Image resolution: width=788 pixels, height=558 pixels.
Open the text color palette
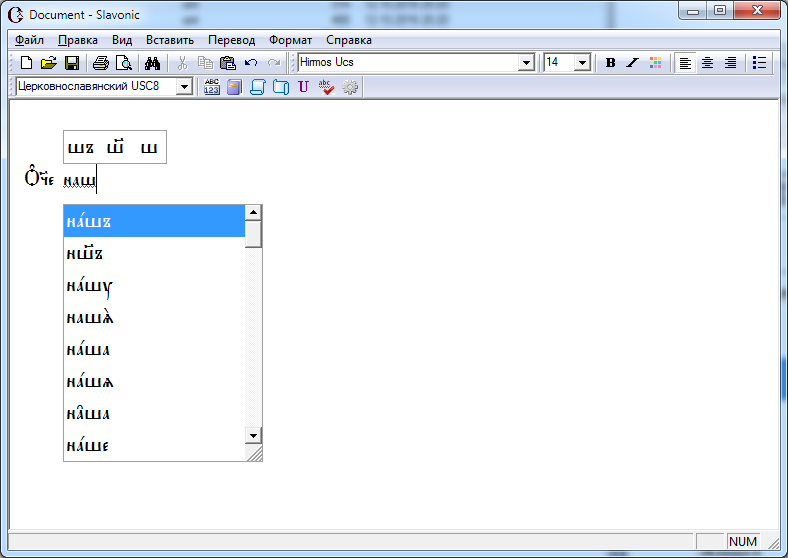[x=656, y=63]
